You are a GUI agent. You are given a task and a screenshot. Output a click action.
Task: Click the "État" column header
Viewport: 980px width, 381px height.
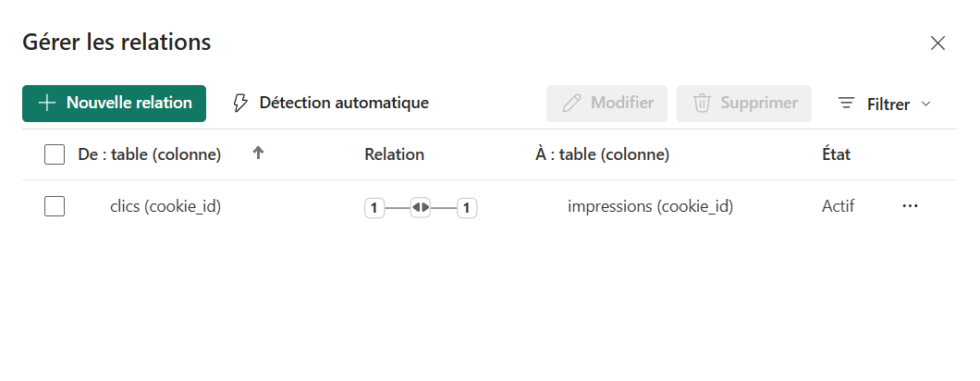[x=836, y=154]
